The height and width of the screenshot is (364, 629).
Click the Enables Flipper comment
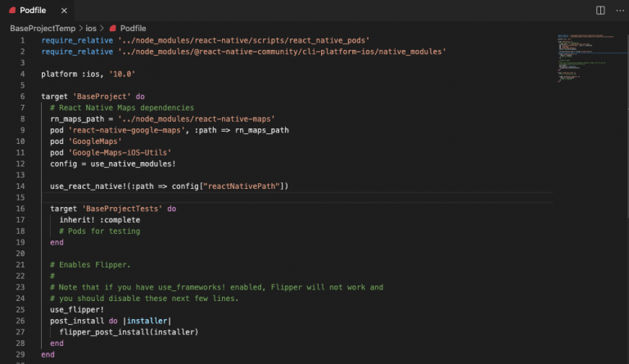tap(90, 265)
